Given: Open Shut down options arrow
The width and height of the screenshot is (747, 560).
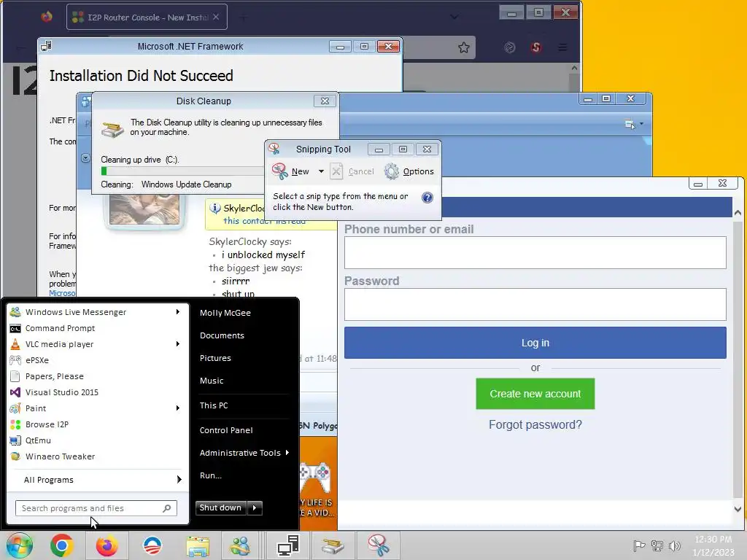Looking at the screenshot, I should 255,507.
